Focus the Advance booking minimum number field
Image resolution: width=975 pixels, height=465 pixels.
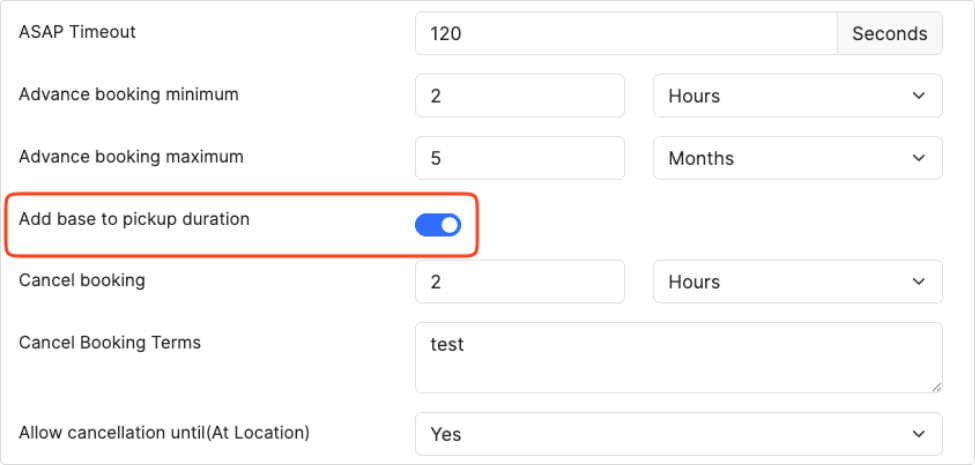pos(520,96)
